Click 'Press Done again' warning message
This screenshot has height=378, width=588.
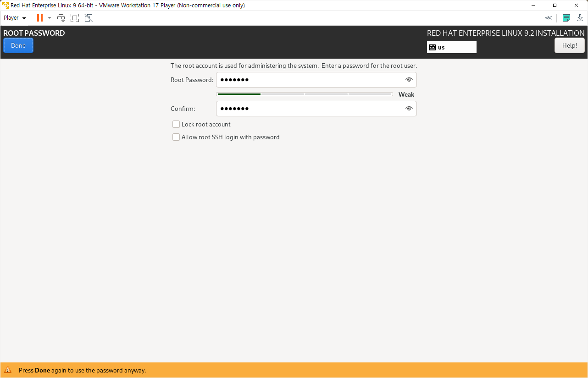point(82,370)
